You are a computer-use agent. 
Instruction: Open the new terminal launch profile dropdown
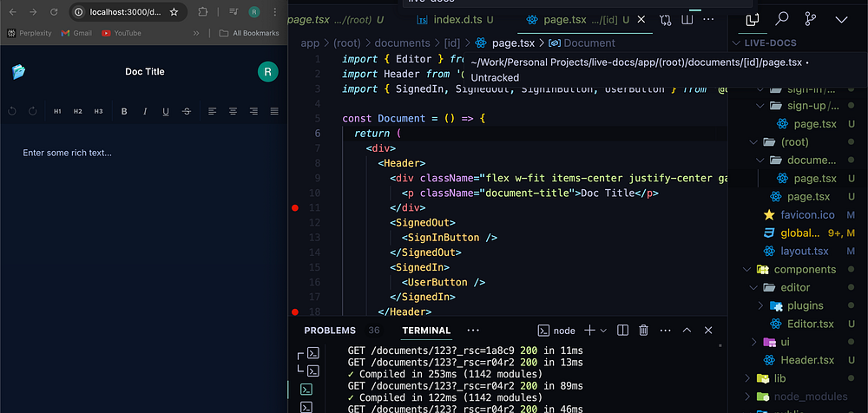[604, 330]
